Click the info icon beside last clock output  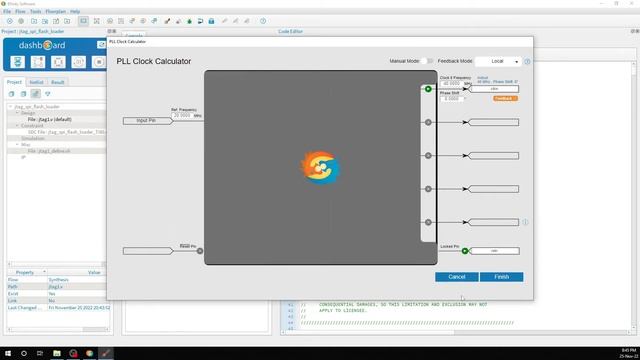pos(525,222)
